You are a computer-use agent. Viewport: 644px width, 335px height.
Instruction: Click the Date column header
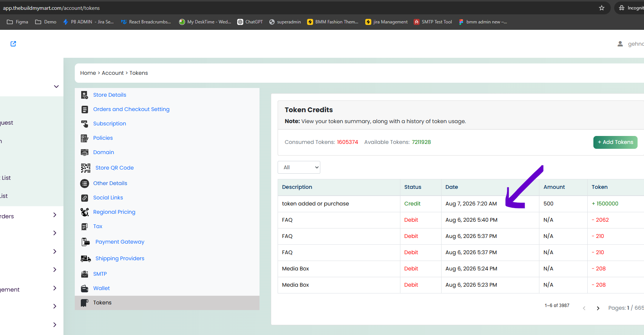click(x=451, y=187)
